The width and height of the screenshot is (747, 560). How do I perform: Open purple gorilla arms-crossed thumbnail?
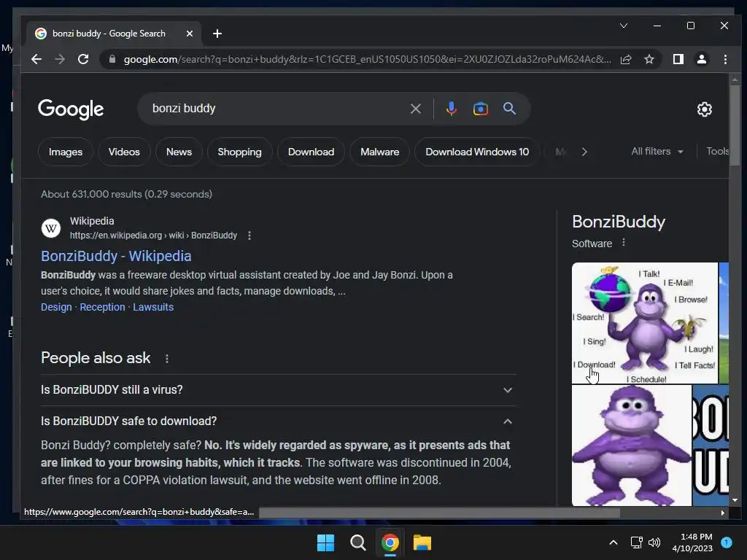pyautogui.click(x=631, y=446)
